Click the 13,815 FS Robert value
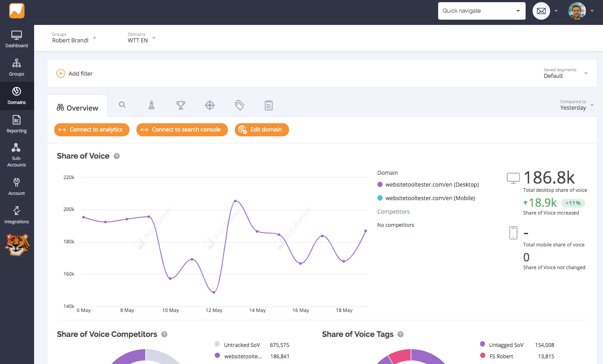This screenshot has width=603, height=364. 546,356
